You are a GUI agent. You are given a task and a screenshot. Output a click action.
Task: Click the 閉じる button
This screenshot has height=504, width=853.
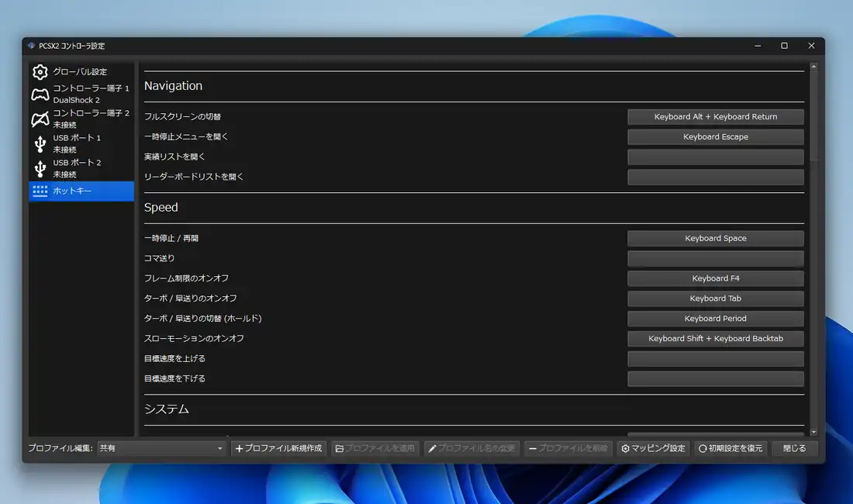pyautogui.click(x=794, y=448)
